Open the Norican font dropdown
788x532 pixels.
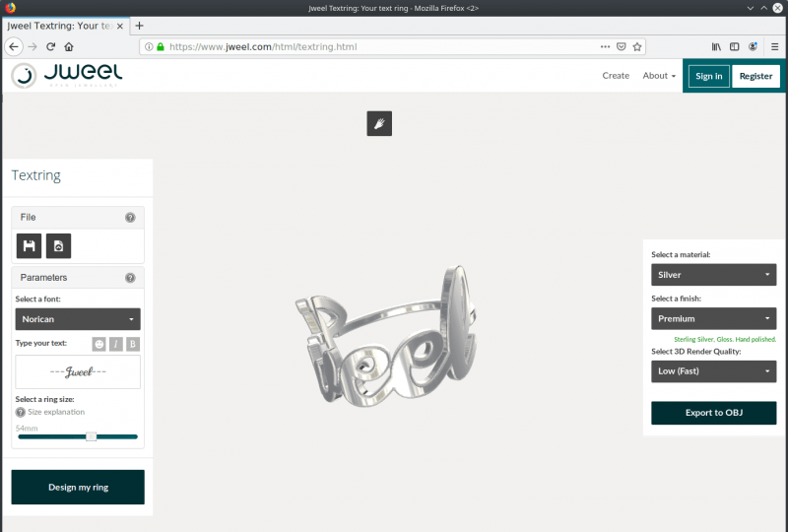coord(78,319)
